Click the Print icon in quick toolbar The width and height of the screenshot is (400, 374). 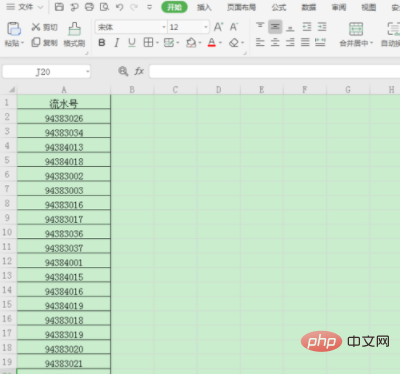tap(89, 7)
